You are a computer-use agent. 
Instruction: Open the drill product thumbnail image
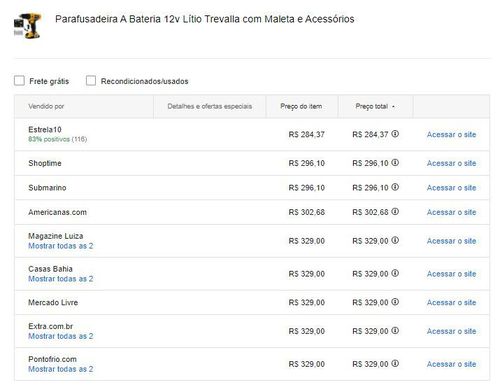click(27, 26)
